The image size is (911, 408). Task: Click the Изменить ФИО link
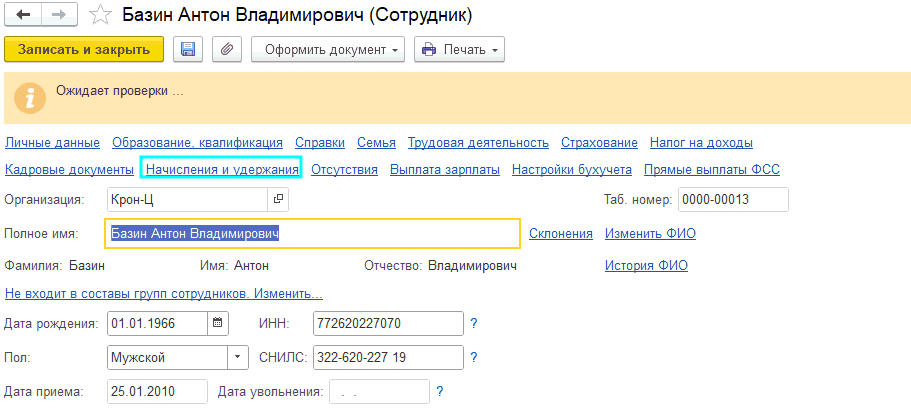(x=651, y=234)
